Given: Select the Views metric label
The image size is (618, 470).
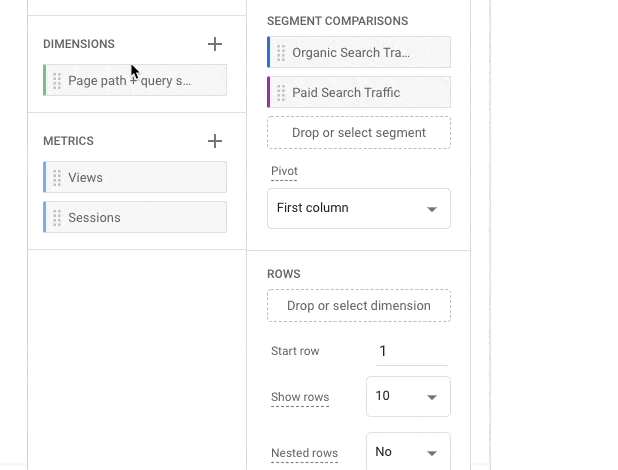Looking at the screenshot, I should [x=86, y=178].
